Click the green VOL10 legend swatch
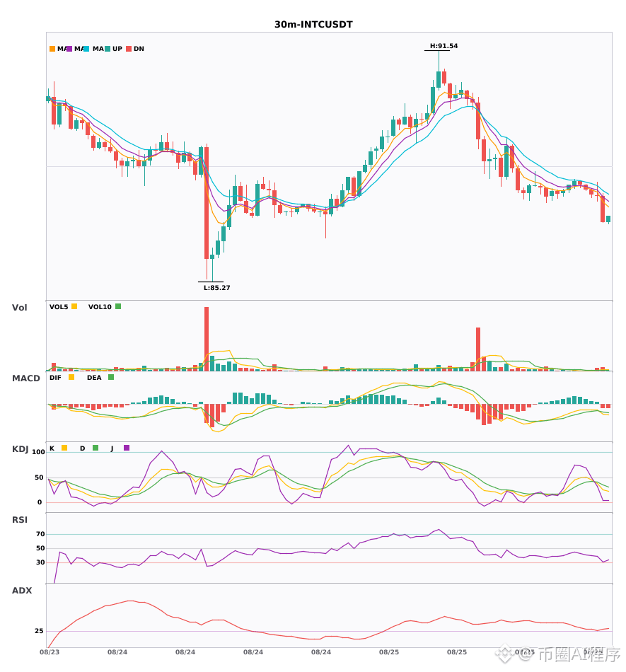 tap(118, 306)
